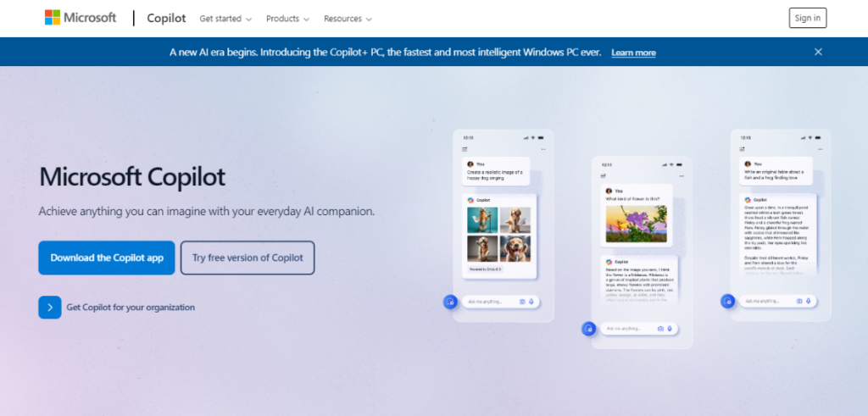The width and height of the screenshot is (868, 416).
Task: Click the 'Achieve anything you can imagine' tagline
Action: pyautogui.click(x=207, y=211)
